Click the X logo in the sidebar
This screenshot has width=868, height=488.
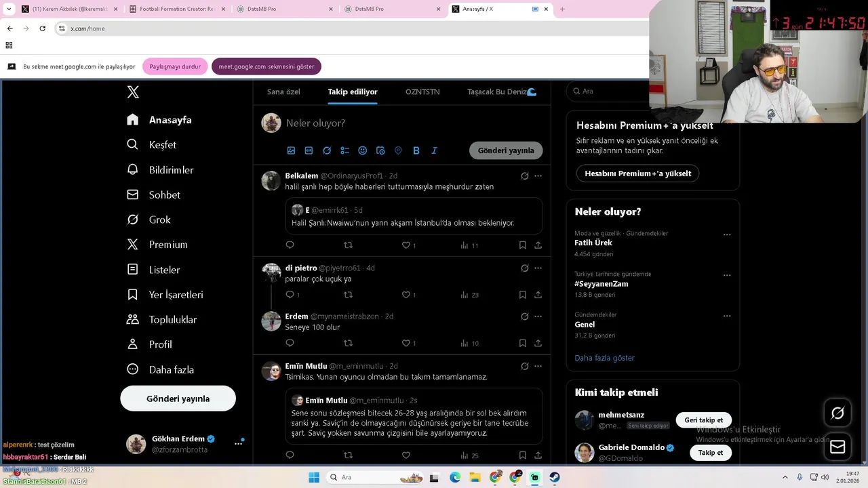pos(133,92)
